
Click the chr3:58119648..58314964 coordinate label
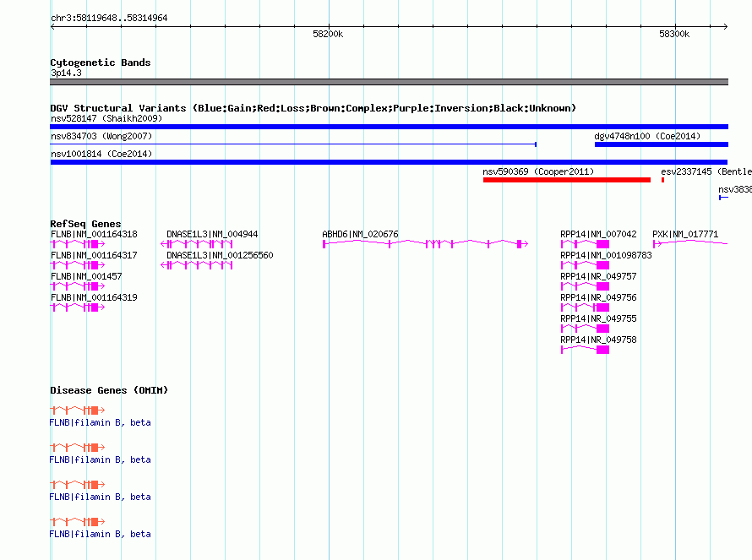pyautogui.click(x=109, y=18)
